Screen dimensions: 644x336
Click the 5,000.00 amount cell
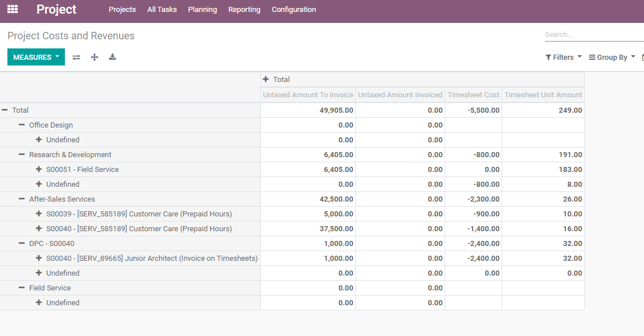click(x=308, y=214)
